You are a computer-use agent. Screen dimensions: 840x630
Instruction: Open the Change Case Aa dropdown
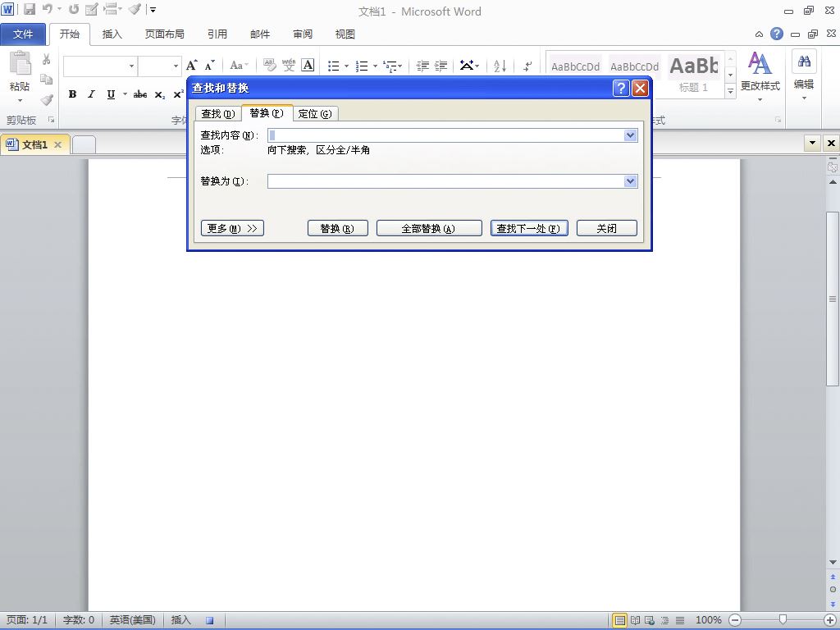239,66
